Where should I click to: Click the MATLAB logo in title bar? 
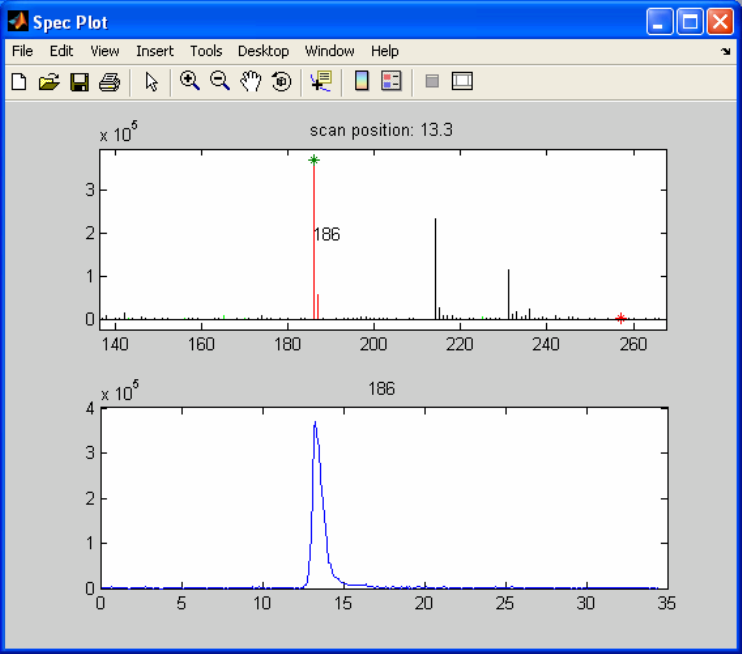click(18, 22)
